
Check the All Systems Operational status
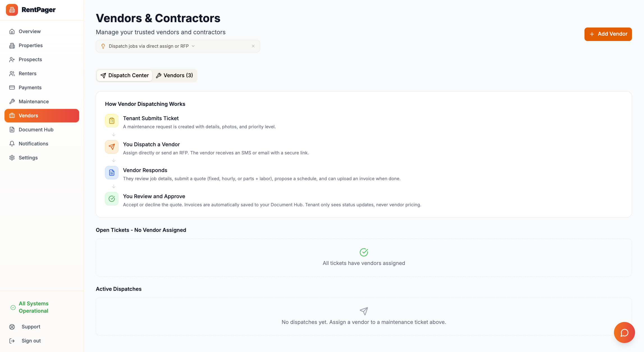coord(33,307)
